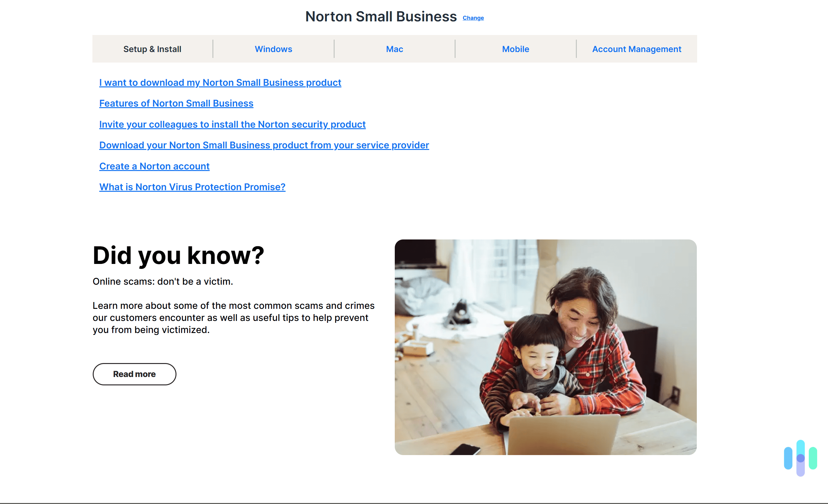View the Account Management tab
The width and height of the screenshot is (828, 504).
[x=636, y=49]
